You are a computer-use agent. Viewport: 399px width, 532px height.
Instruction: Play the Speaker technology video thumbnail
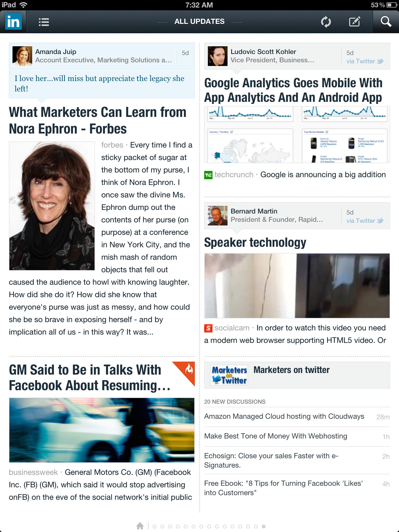click(x=297, y=286)
